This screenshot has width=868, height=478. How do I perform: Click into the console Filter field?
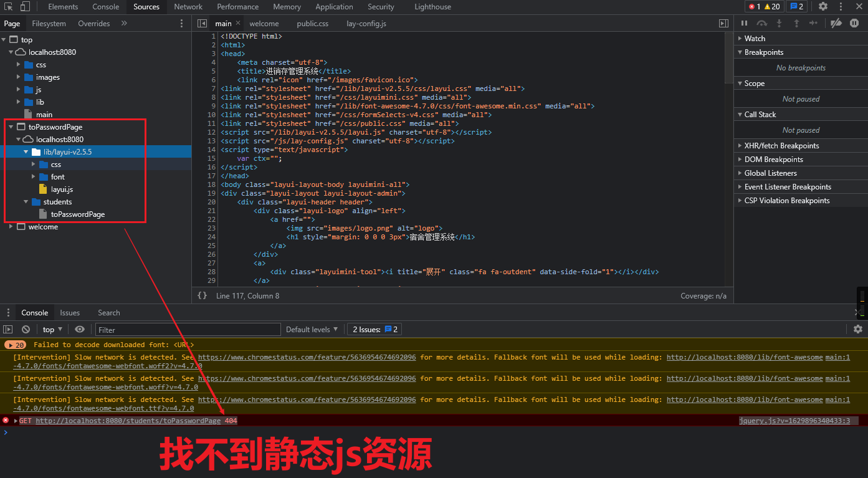pyautogui.click(x=188, y=329)
